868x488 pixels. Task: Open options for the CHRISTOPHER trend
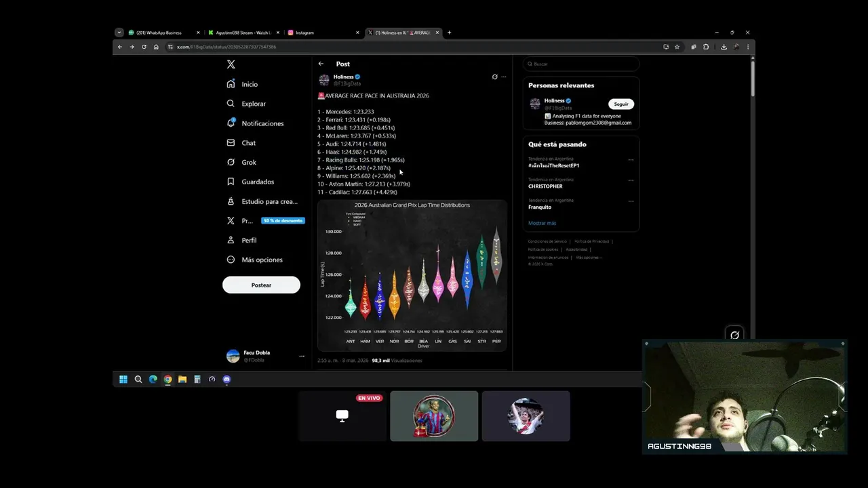(x=631, y=180)
